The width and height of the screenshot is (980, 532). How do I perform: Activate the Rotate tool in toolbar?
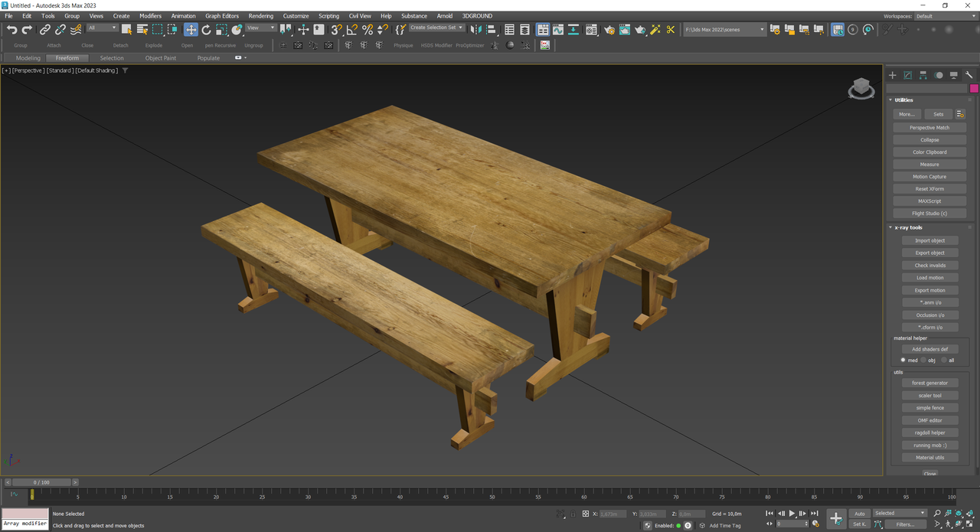(x=206, y=30)
